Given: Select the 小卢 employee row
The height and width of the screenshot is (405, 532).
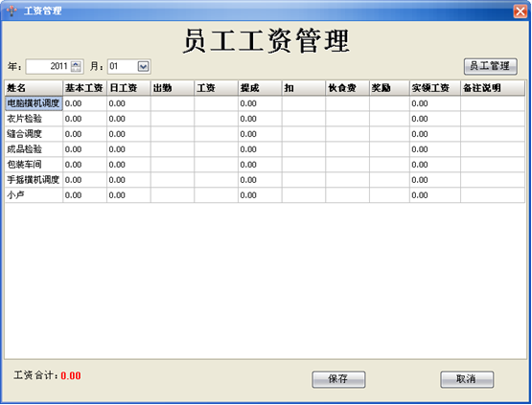Looking at the screenshot, I should (x=265, y=195).
